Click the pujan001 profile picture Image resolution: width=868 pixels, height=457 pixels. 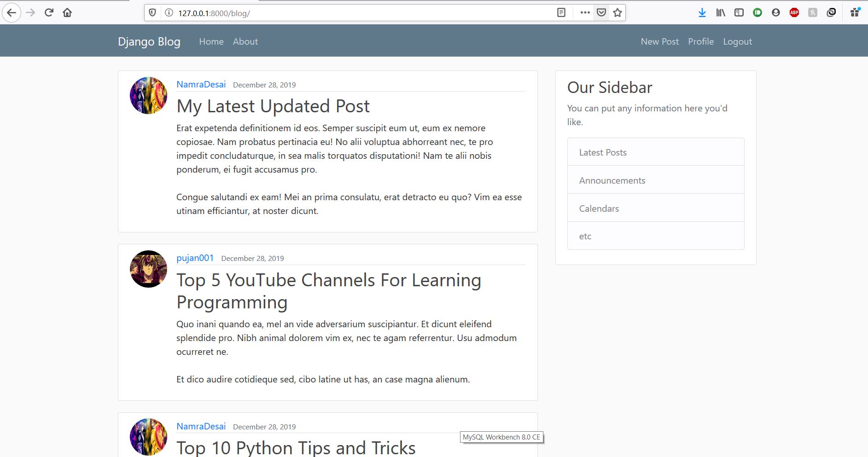pos(148,269)
